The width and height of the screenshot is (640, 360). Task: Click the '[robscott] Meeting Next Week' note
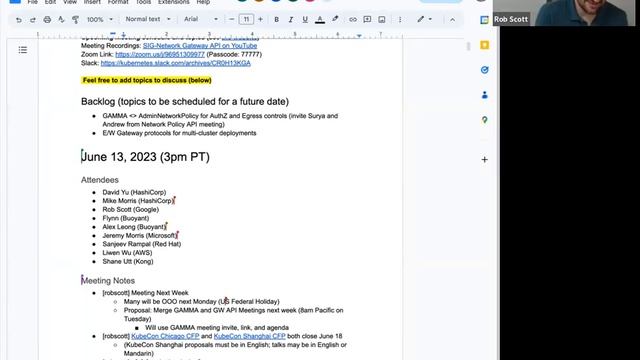point(145,293)
